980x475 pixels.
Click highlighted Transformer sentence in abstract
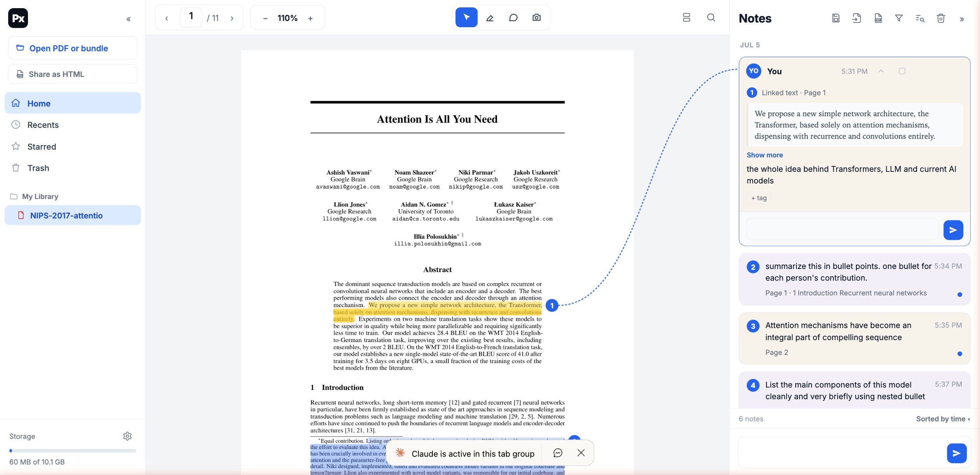437,312
